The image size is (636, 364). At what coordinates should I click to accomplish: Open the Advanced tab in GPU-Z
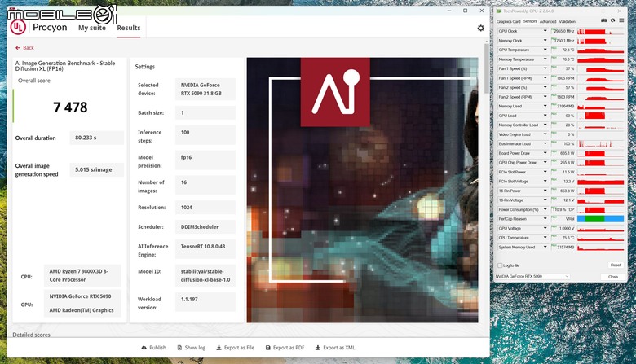[x=547, y=21]
